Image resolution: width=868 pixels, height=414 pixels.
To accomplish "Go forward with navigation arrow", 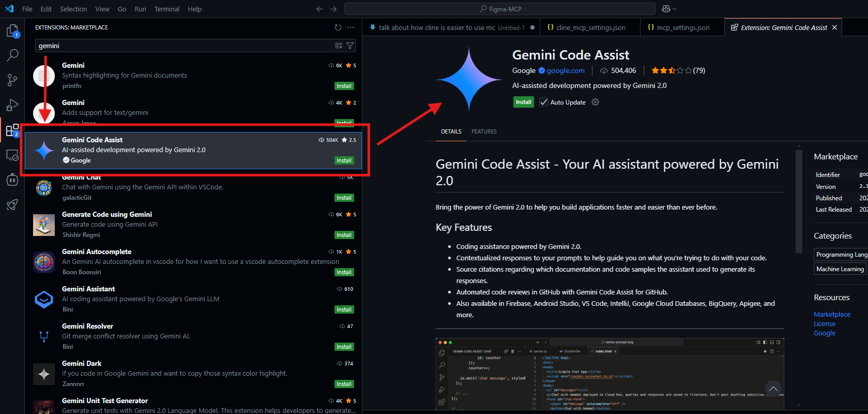I will (x=333, y=9).
